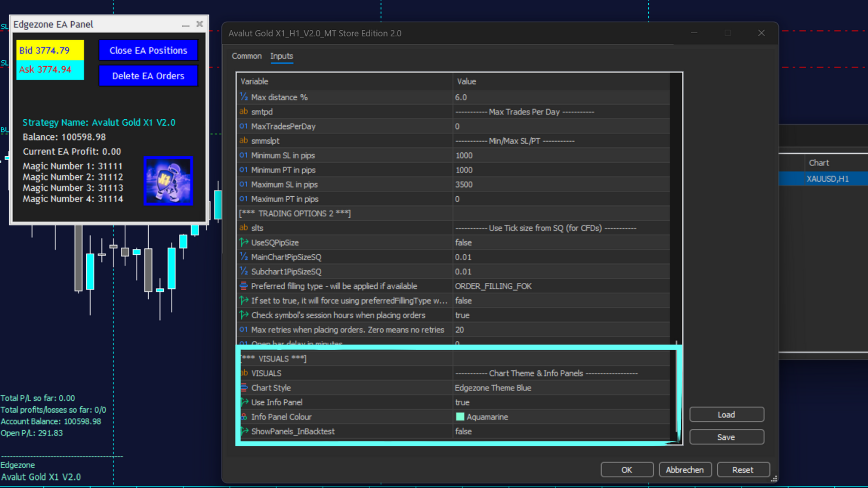Viewport: 868px width, 488px height.
Task: Click the Edgezone robot logo image
Action: coord(168,181)
